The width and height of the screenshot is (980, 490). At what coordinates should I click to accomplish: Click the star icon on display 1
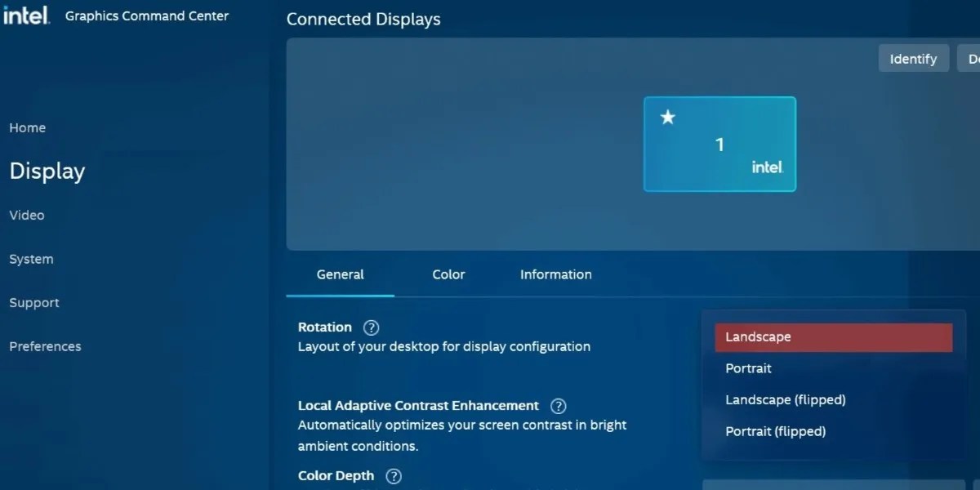point(667,117)
